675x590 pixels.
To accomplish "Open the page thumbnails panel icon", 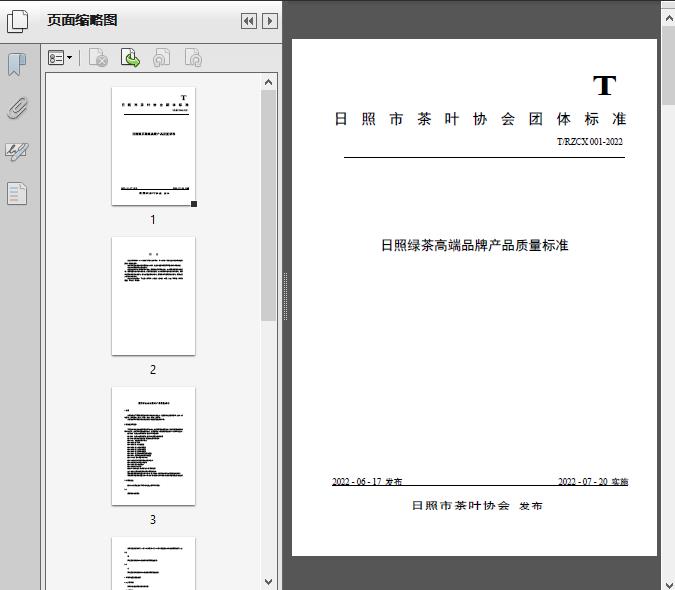I will (x=17, y=21).
